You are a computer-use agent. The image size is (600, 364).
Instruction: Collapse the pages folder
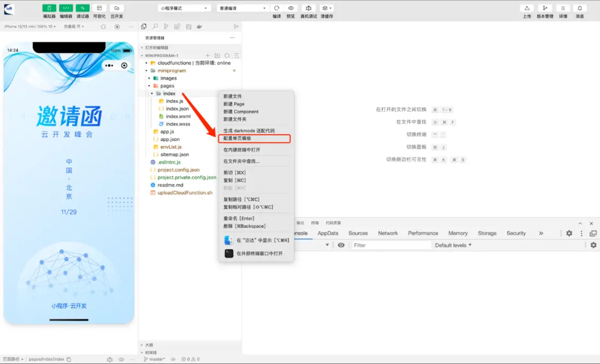[149, 86]
